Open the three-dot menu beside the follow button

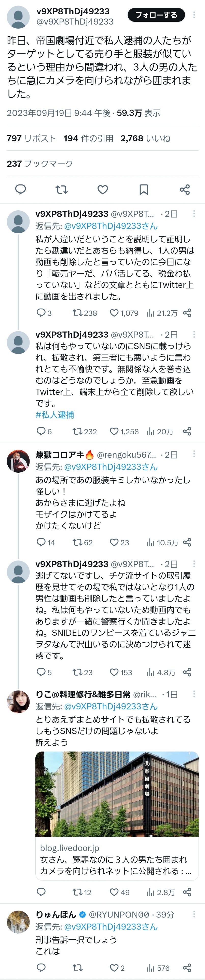(194, 15)
